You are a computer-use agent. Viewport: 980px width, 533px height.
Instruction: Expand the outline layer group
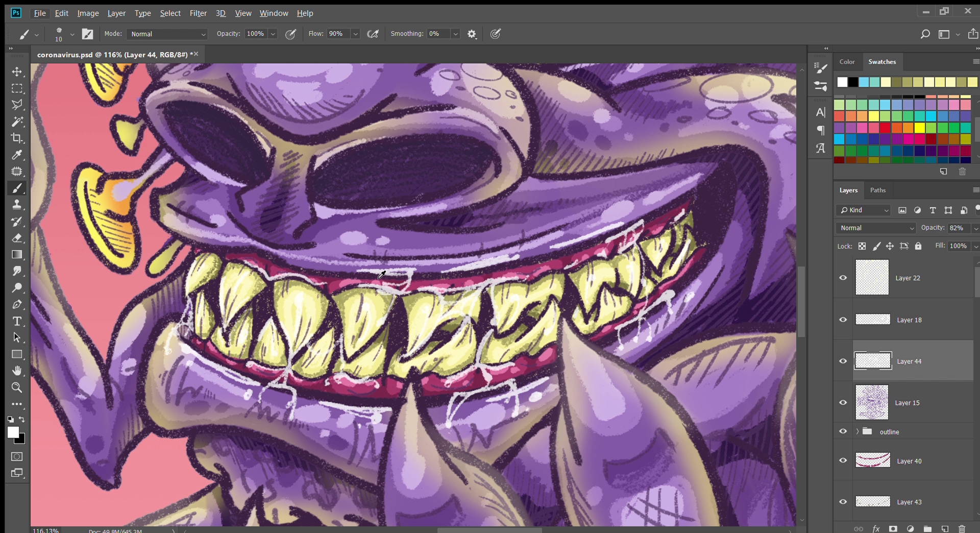click(x=857, y=431)
